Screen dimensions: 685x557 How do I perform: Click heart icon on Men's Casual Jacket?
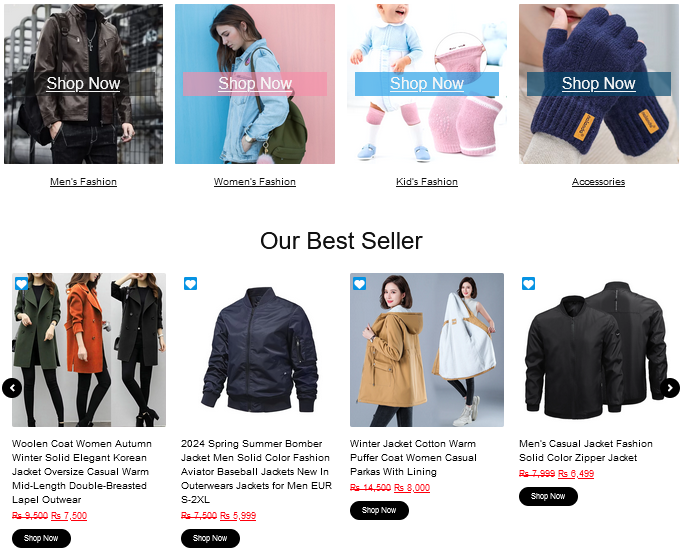coord(529,284)
